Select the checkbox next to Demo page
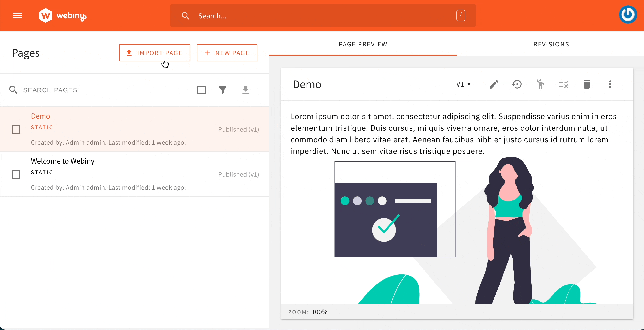 coord(16,129)
